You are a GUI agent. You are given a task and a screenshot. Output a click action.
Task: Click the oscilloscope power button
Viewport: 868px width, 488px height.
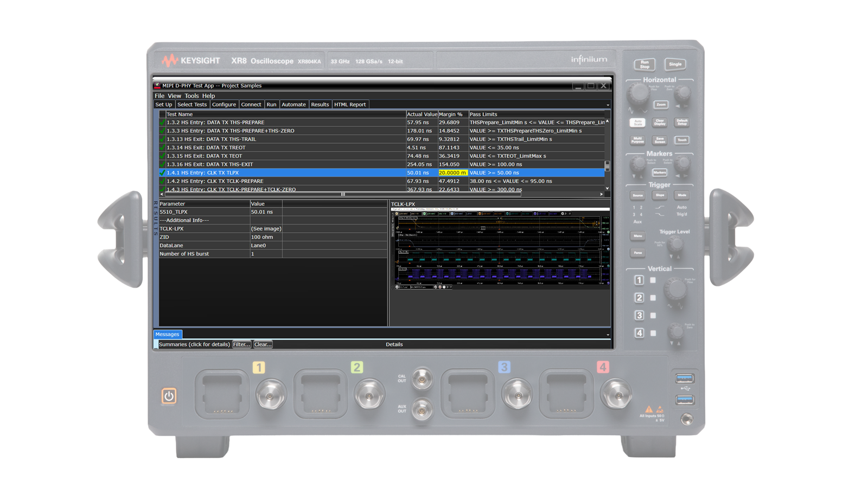click(x=169, y=396)
